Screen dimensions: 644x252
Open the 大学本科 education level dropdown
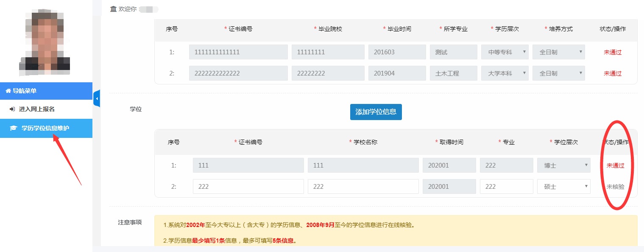(505, 73)
